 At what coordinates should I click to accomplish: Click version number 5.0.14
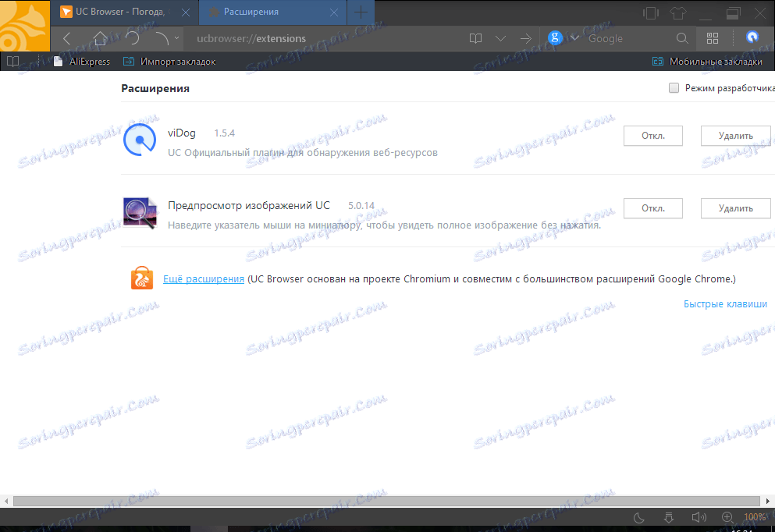tap(361, 205)
